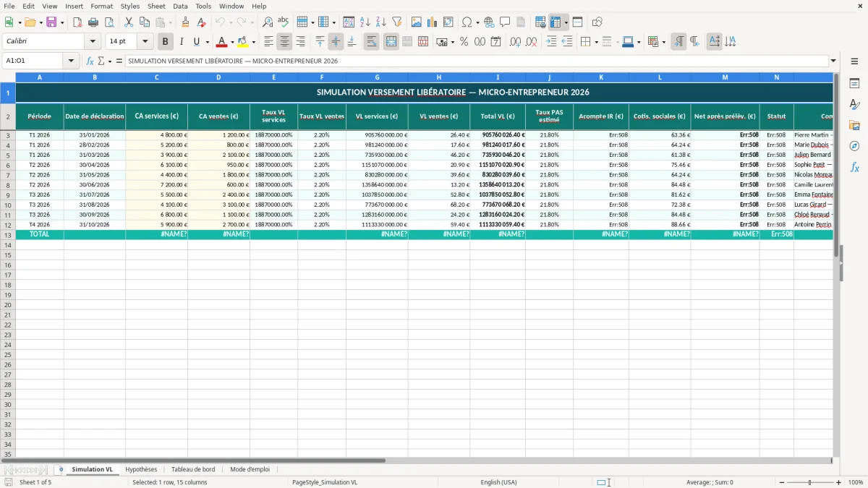Image resolution: width=868 pixels, height=488 pixels.
Task: Open the Data menu
Action: 180,6
